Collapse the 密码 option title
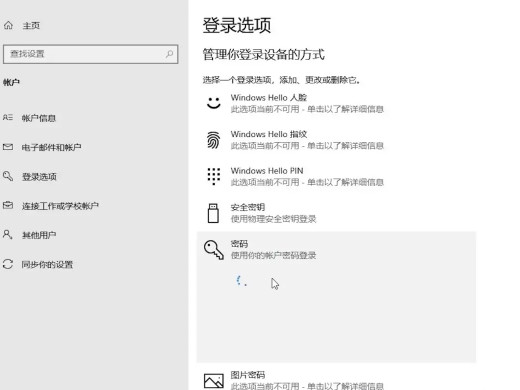Image resolution: width=520 pixels, height=390 pixels. click(x=239, y=244)
